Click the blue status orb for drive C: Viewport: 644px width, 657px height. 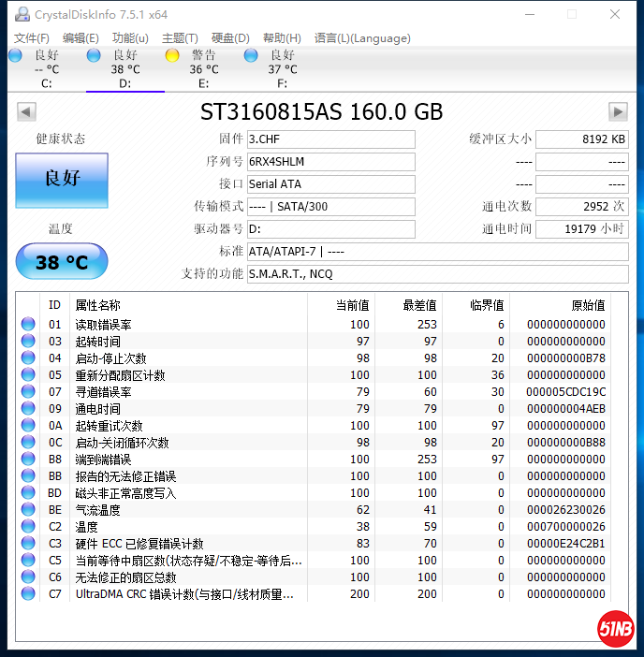point(15,55)
